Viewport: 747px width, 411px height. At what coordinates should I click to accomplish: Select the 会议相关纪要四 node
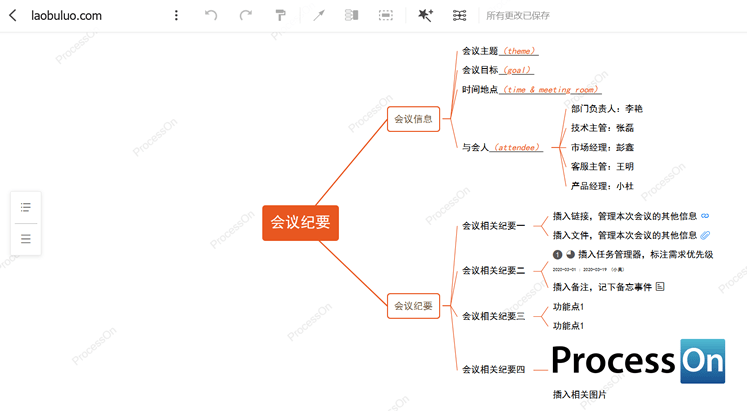tap(494, 370)
